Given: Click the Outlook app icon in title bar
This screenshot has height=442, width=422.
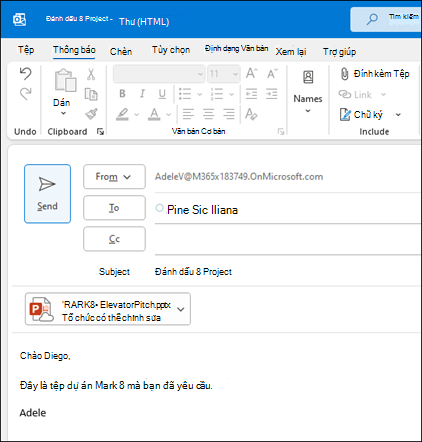Looking at the screenshot, I should [19, 19].
